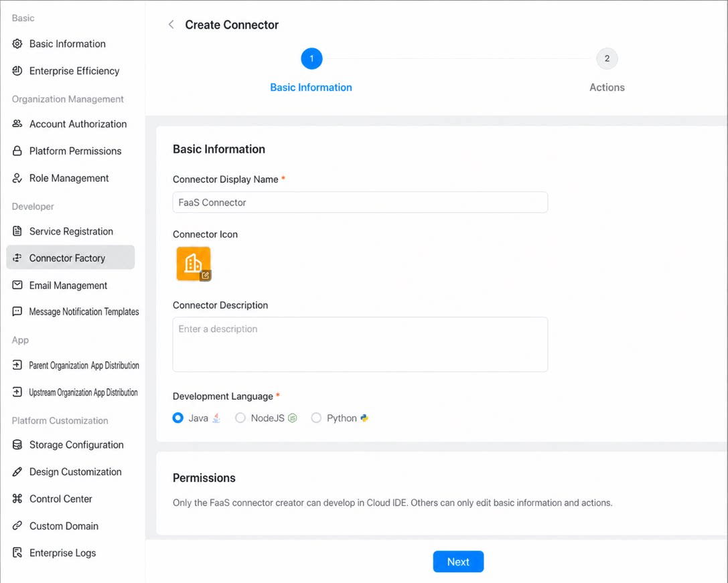Choose the Python radio button
The height and width of the screenshot is (583, 728).
[316, 418]
